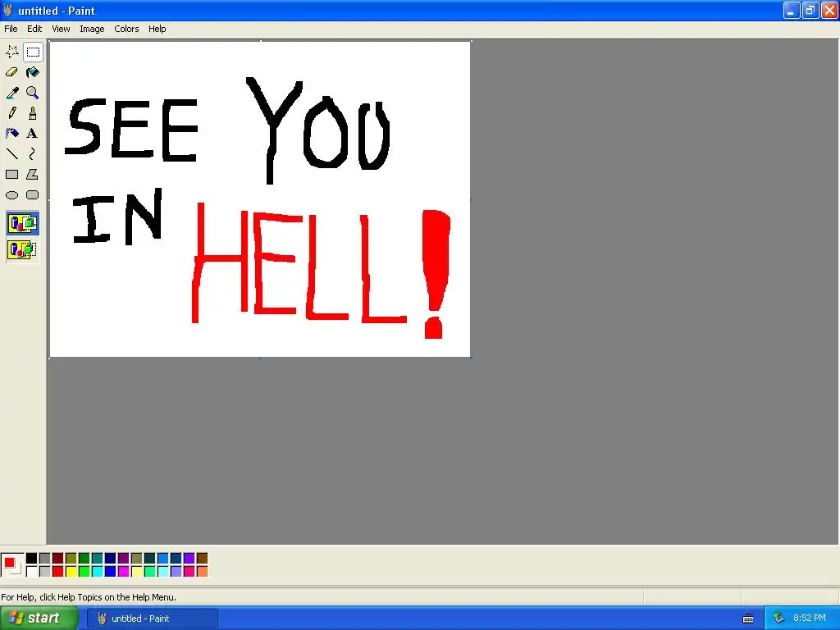This screenshot has height=630, width=840.
Task: Click the red exclamation mark on canvas
Action: coord(436,274)
